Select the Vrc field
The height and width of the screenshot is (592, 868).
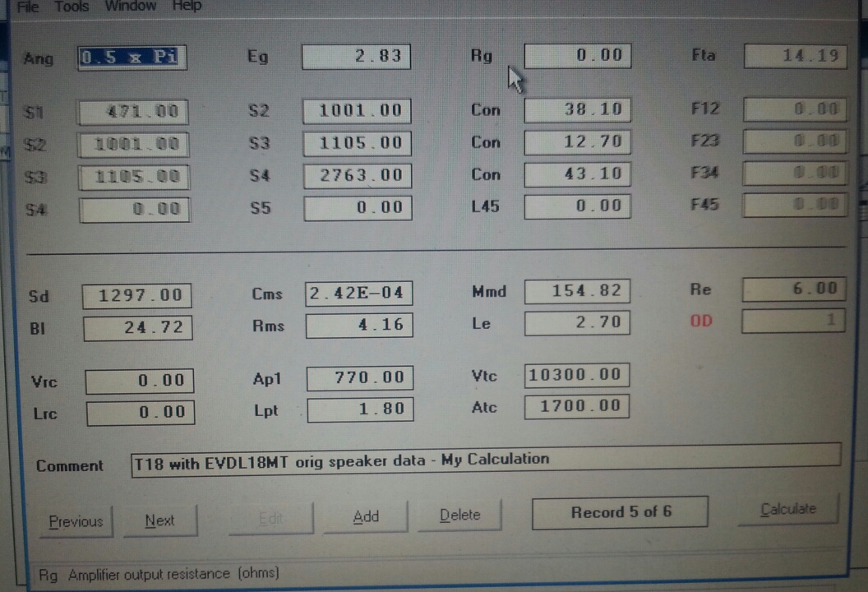(140, 382)
